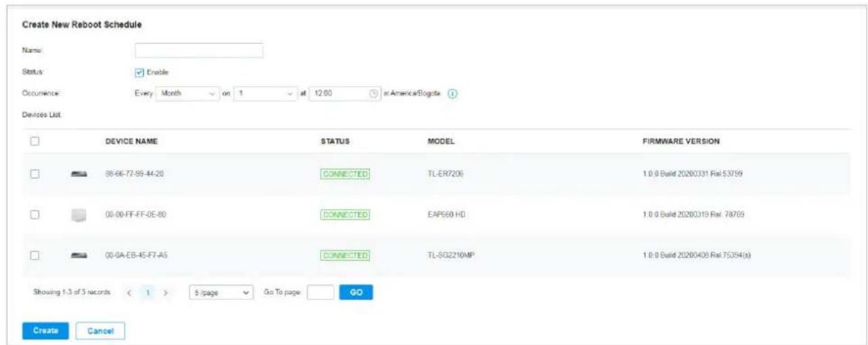This screenshot has height=345, width=868.
Task: Click Showing 1-3 of 3 records text
Action: [x=72, y=293]
